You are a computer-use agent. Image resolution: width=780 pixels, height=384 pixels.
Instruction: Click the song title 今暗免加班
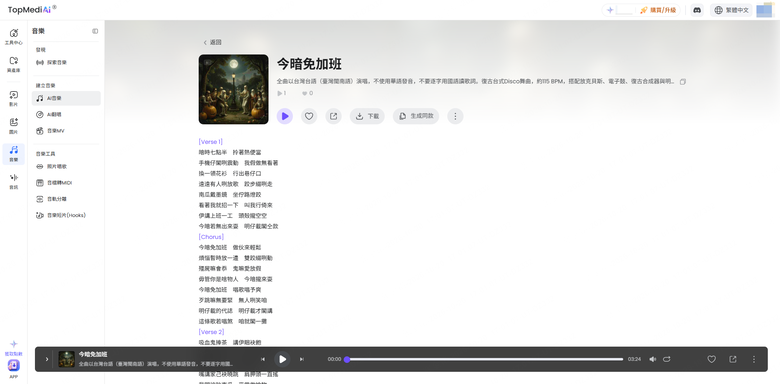[x=309, y=64]
